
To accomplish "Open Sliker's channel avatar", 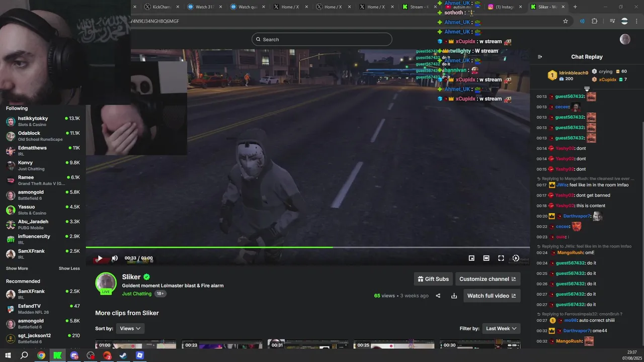I will pyautogui.click(x=106, y=284).
